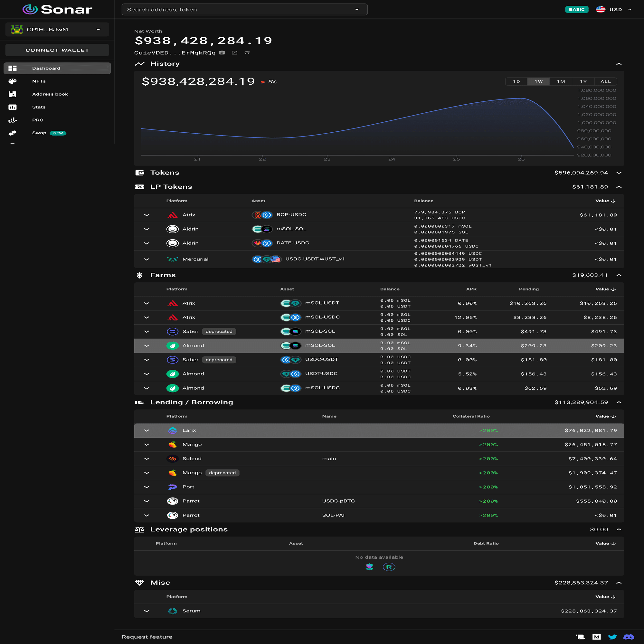Set chart range to ALL
Image resolution: width=644 pixels, height=644 pixels.
pyautogui.click(x=605, y=81)
